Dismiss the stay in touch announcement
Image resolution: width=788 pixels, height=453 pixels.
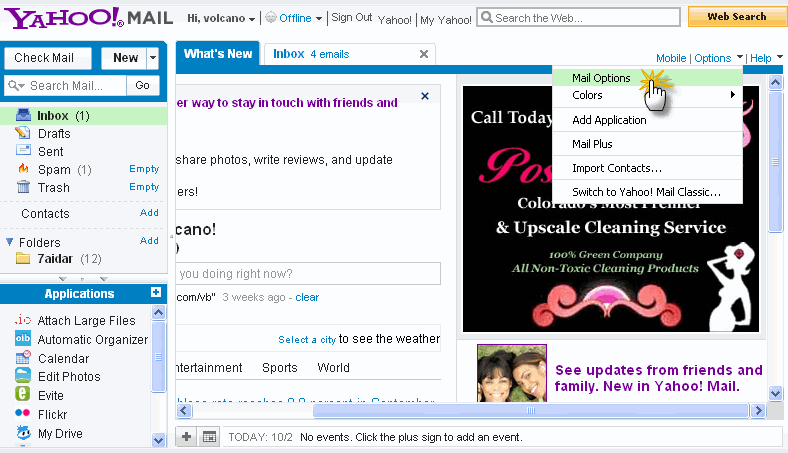click(x=425, y=96)
